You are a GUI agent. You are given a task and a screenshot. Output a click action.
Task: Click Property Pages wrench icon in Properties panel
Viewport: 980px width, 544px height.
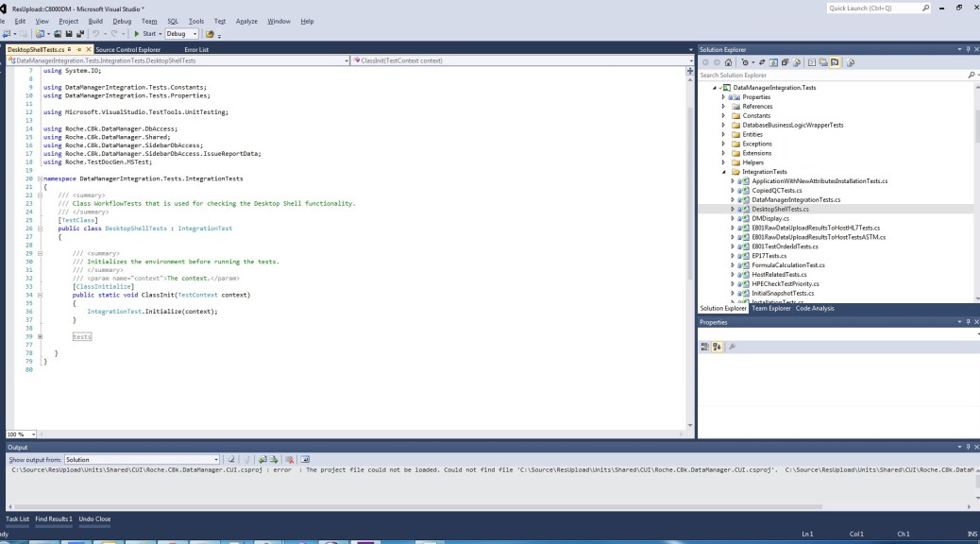pyautogui.click(x=732, y=347)
